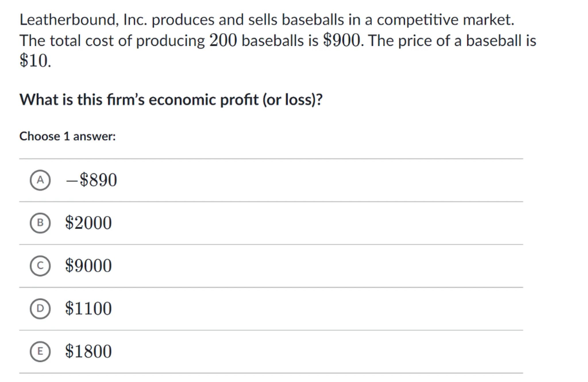This screenshot has height=382, width=588.
Task: Choose the $9000 answer text
Action: [x=88, y=266]
